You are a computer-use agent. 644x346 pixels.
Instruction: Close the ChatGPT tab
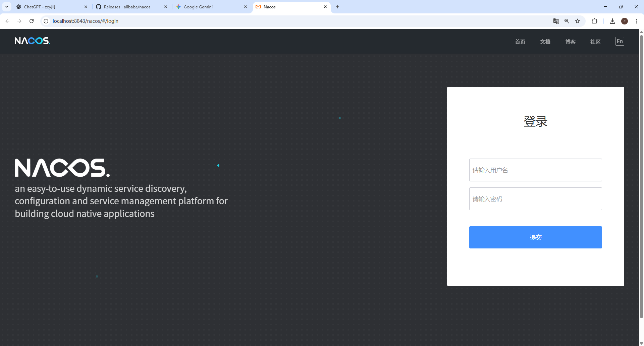86,7
